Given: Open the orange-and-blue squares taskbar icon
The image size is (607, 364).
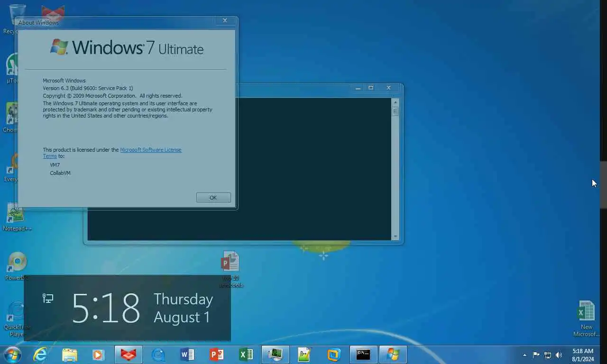Looking at the screenshot, I should pos(334,355).
